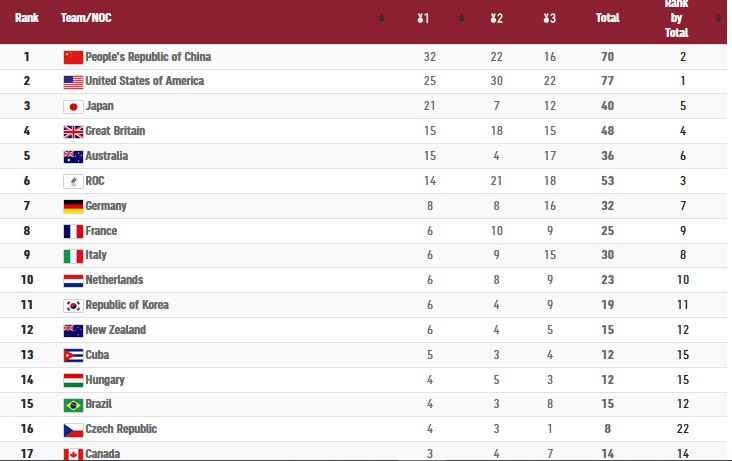
Task: Click the Republic of Korea flag icon
Action: tap(73, 305)
